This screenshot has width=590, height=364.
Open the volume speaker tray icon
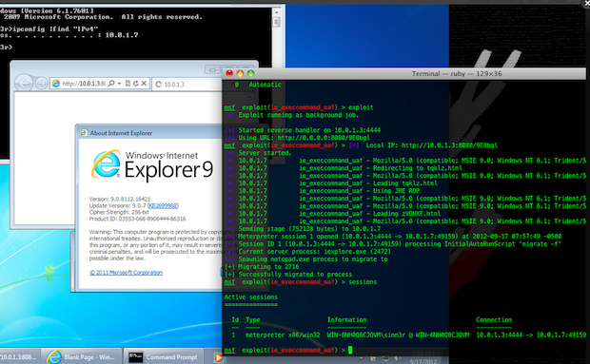pyautogui.click(x=398, y=358)
